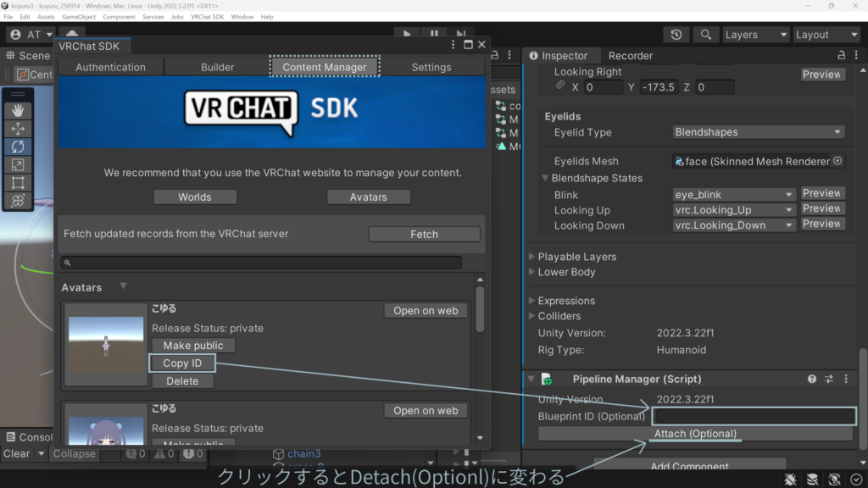Open the Component menu
The image size is (868, 488).
click(119, 17)
